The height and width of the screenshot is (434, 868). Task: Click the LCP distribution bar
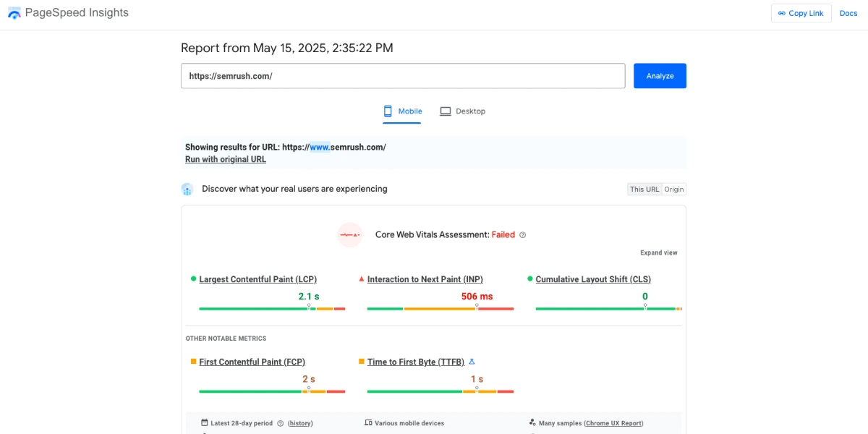tap(272, 309)
